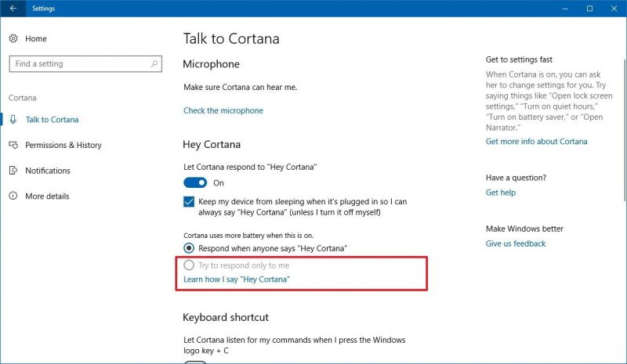The height and width of the screenshot is (364, 627).
Task: Click Learn how I say "Hey Cortana"
Action: pos(237,279)
